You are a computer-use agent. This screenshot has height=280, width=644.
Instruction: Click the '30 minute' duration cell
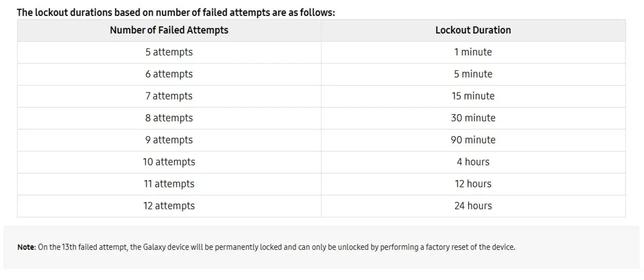click(x=473, y=118)
